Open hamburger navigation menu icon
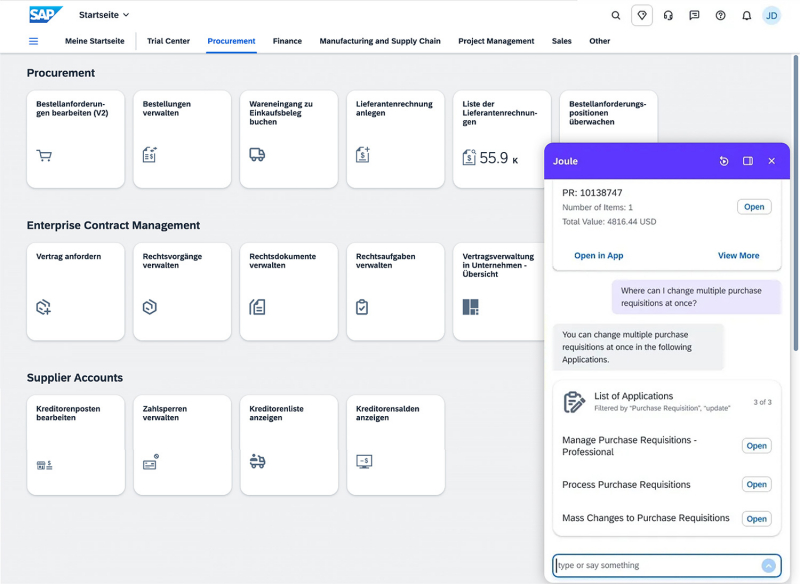The height and width of the screenshot is (584, 800). [x=33, y=41]
